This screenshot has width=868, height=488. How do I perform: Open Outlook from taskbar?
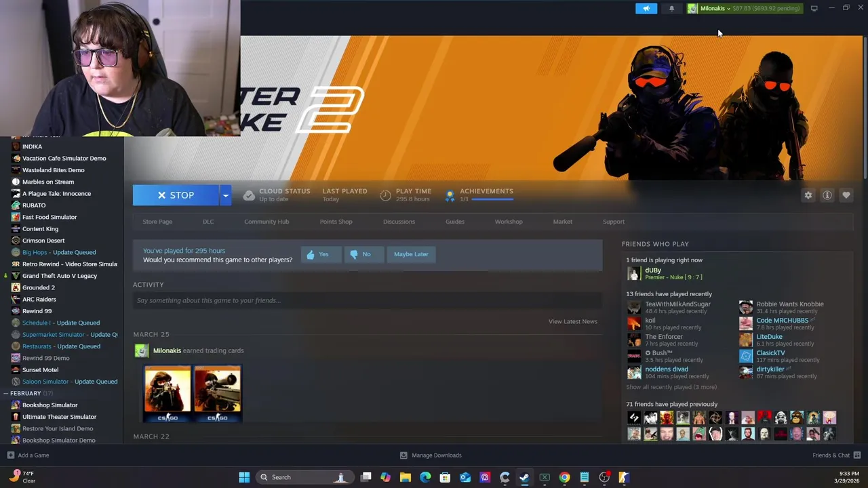[x=465, y=477]
